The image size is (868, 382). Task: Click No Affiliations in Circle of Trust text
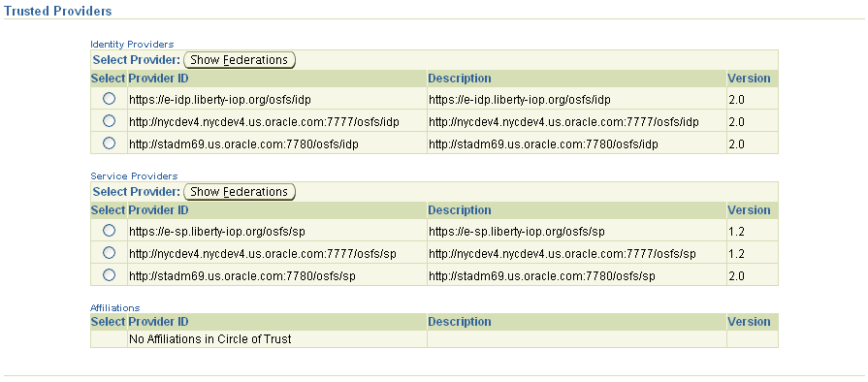click(209, 338)
